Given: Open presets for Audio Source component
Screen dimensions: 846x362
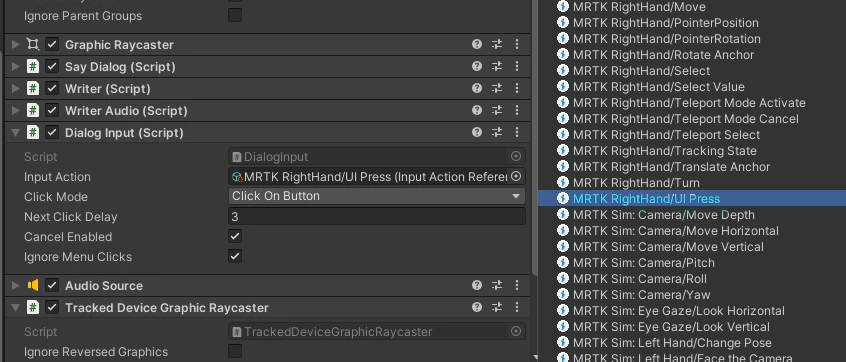Looking at the screenshot, I should click(x=497, y=285).
